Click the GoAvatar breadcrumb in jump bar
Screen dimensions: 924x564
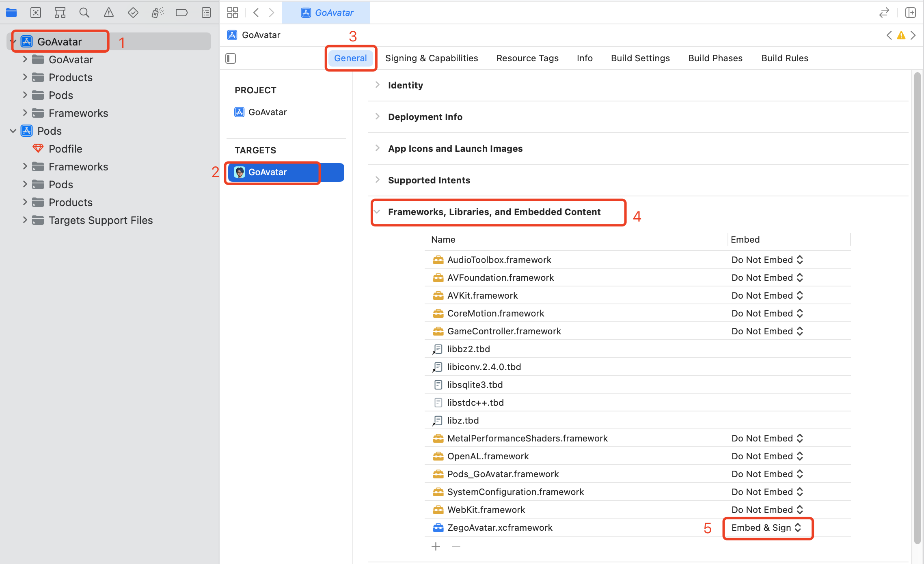[254, 35]
